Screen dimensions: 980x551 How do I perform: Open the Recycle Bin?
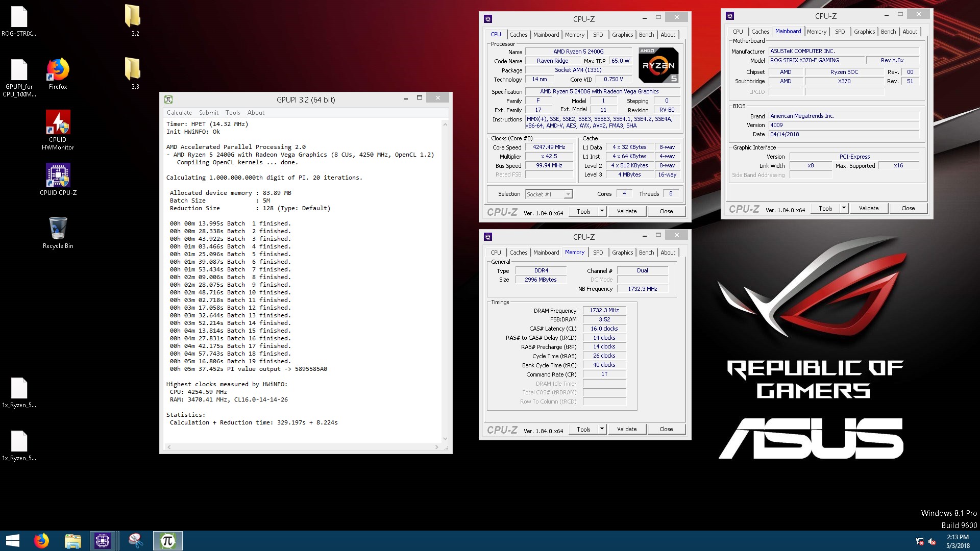pyautogui.click(x=58, y=233)
